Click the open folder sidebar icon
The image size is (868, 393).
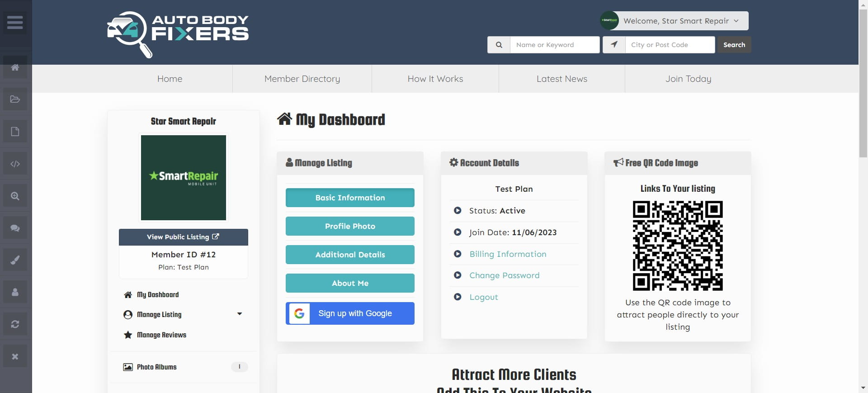click(x=15, y=99)
